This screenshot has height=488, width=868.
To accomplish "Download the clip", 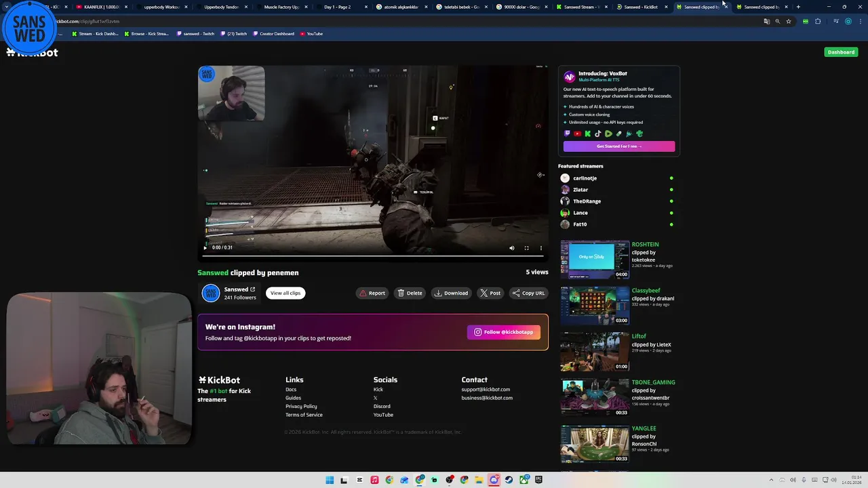I will 451,293.
